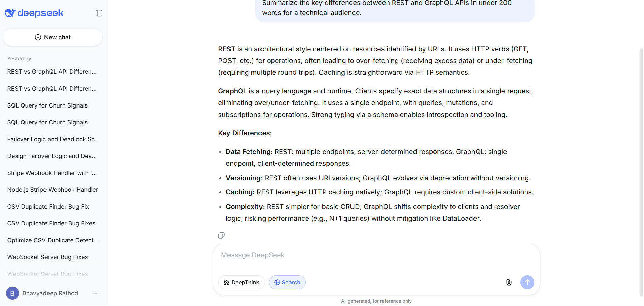Collapse the sidebar panel
The image size is (644, 306).
(x=99, y=13)
